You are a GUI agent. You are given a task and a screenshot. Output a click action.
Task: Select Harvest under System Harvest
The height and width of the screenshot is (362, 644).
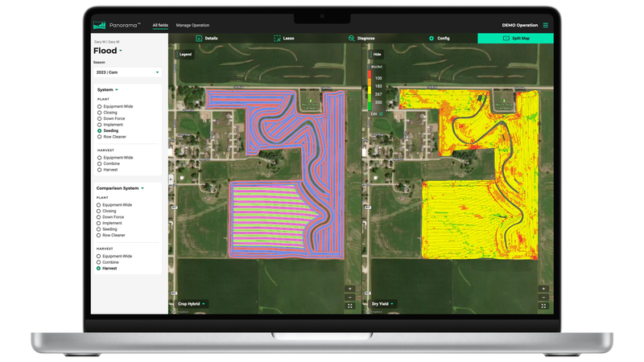[x=108, y=170]
